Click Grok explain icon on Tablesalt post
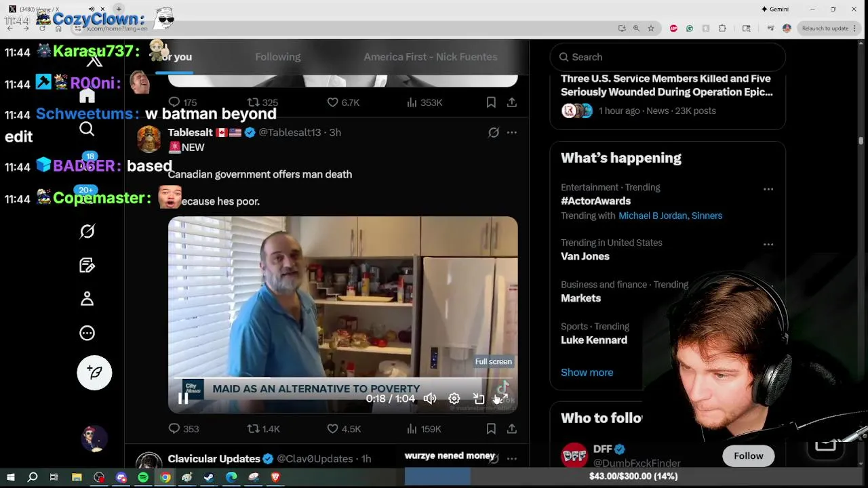Image resolution: width=868 pixels, height=488 pixels. tap(494, 133)
